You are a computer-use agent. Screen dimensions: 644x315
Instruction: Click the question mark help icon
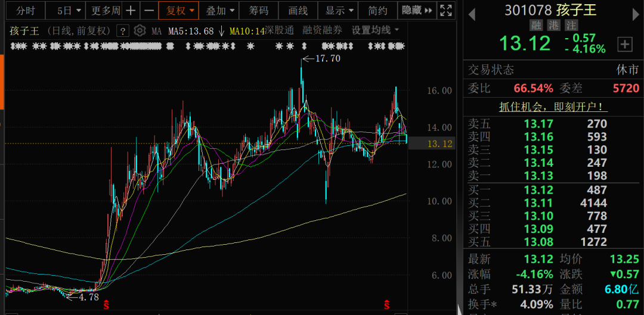[x=123, y=31]
